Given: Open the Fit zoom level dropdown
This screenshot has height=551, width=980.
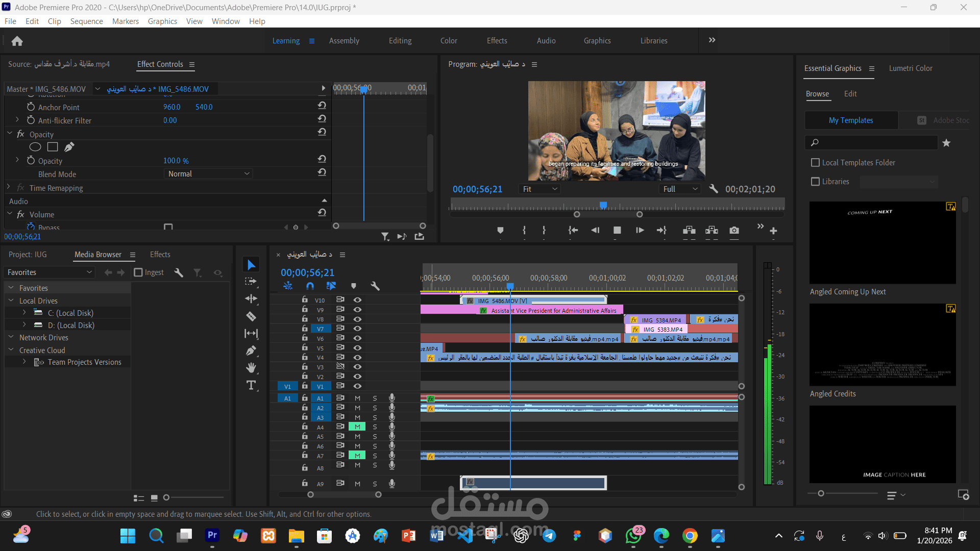Looking at the screenshot, I should point(540,189).
